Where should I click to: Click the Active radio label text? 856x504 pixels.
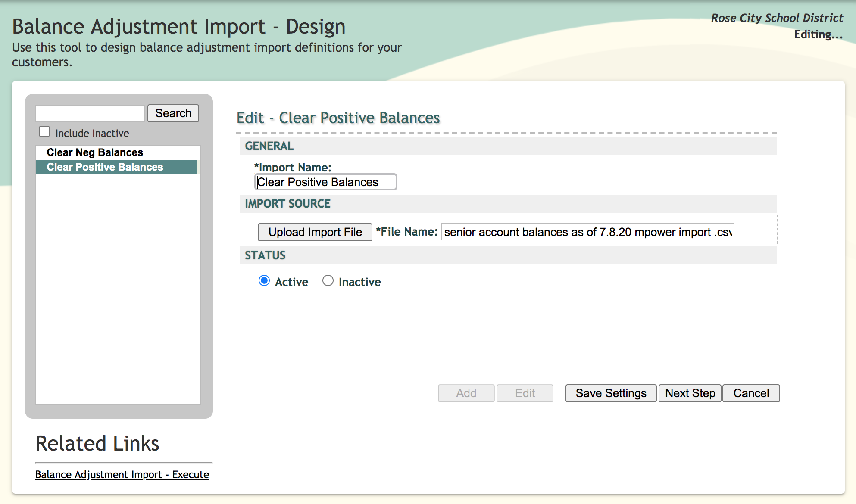(x=292, y=282)
